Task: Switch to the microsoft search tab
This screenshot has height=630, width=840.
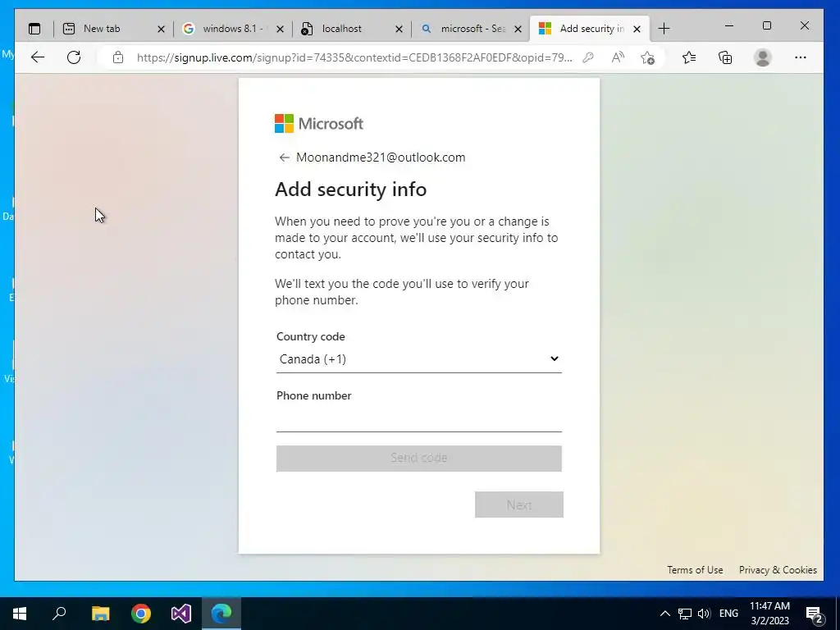Action: pos(472,29)
